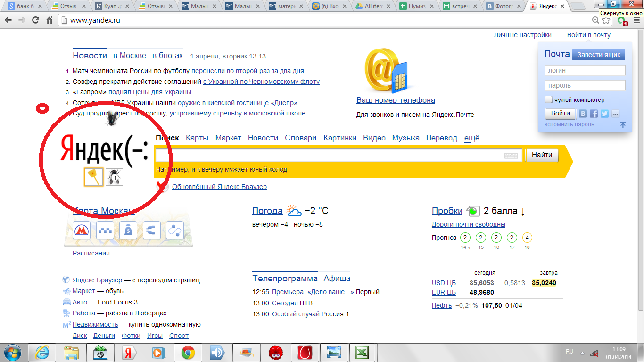Log in with the VK icon

point(583,114)
